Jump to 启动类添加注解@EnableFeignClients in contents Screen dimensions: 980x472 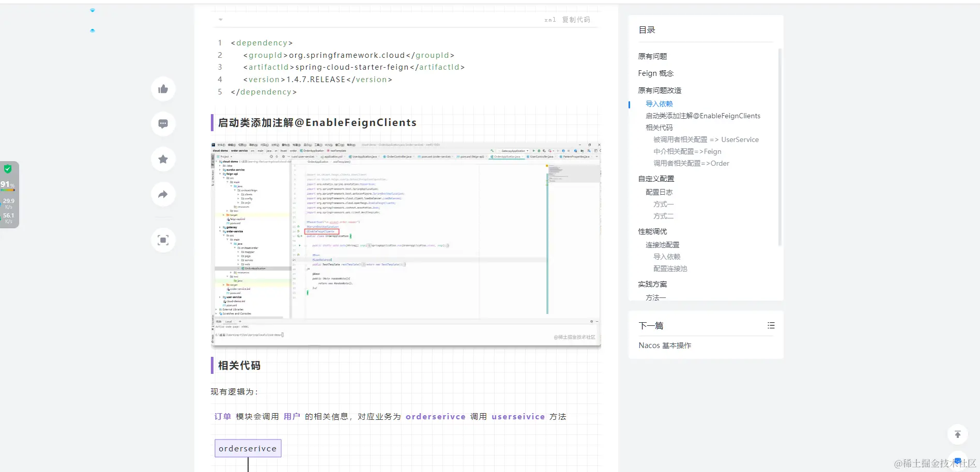(703, 116)
